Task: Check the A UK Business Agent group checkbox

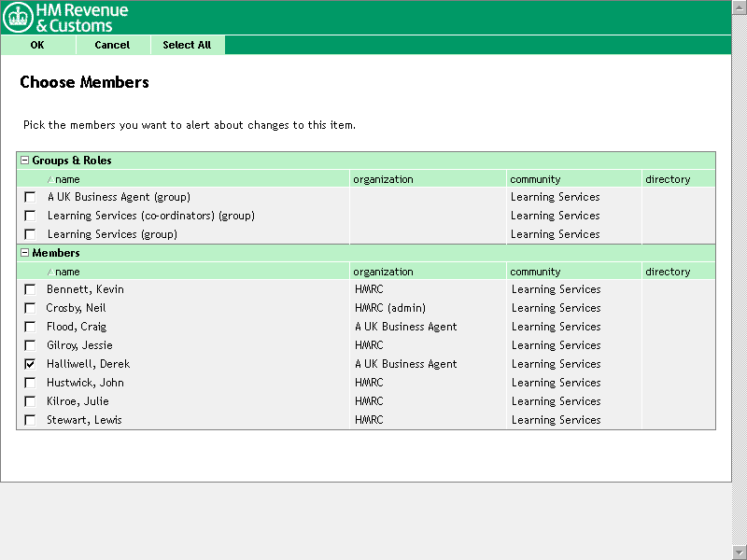Action: pyautogui.click(x=30, y=197)
